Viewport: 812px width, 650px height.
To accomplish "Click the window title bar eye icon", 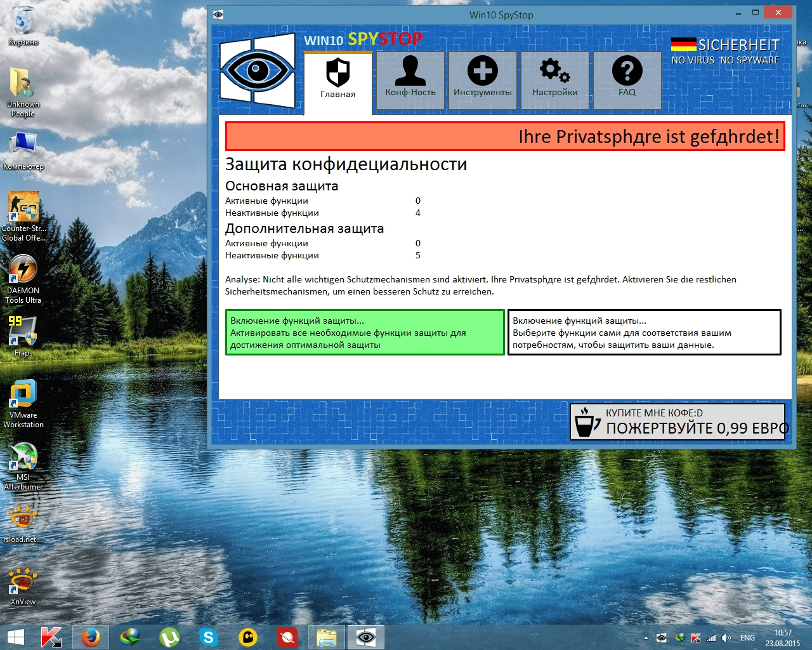I will click(x=218, y=15).
